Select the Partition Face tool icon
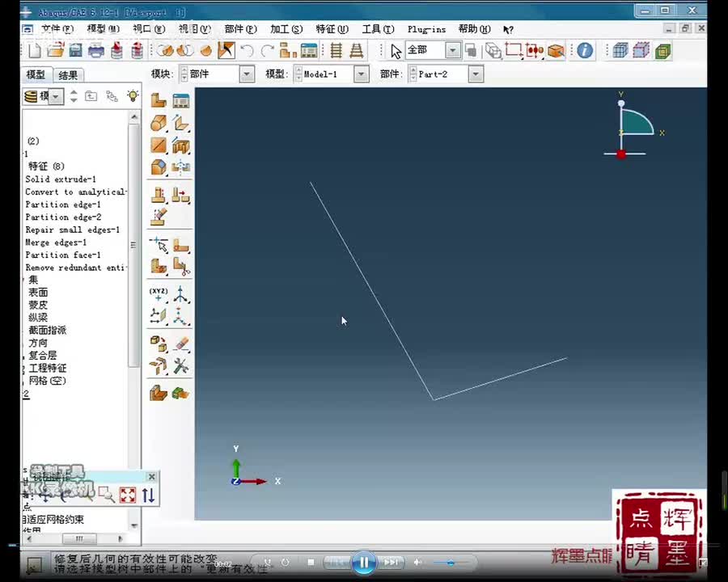The height and width of the screenshot is (582, 728). (180, 245)
